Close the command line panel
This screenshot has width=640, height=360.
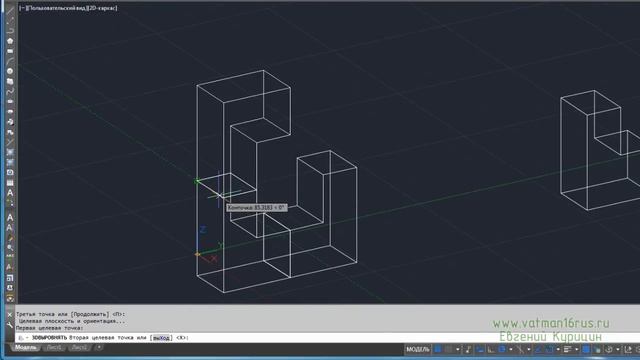pyautogui.click(x=10, y=315)
